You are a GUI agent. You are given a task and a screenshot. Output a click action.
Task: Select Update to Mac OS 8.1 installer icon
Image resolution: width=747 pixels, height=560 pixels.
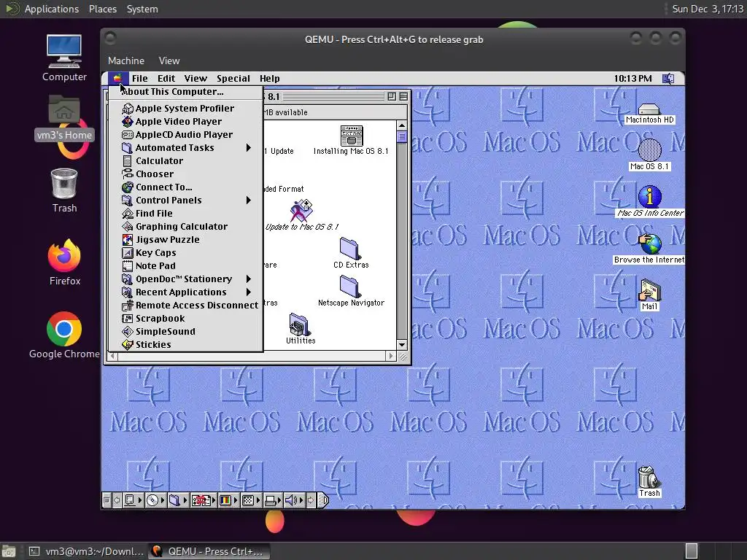point(301,215)
